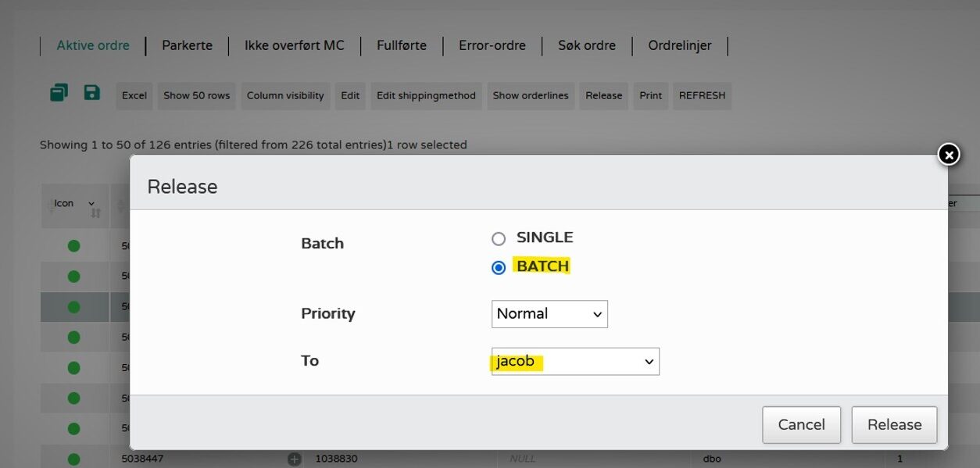Click the green status dot for order 5038447

pos(74,459)
